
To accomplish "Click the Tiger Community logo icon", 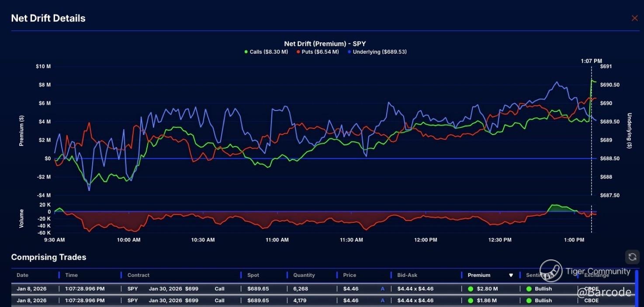I will click(551, 271).
